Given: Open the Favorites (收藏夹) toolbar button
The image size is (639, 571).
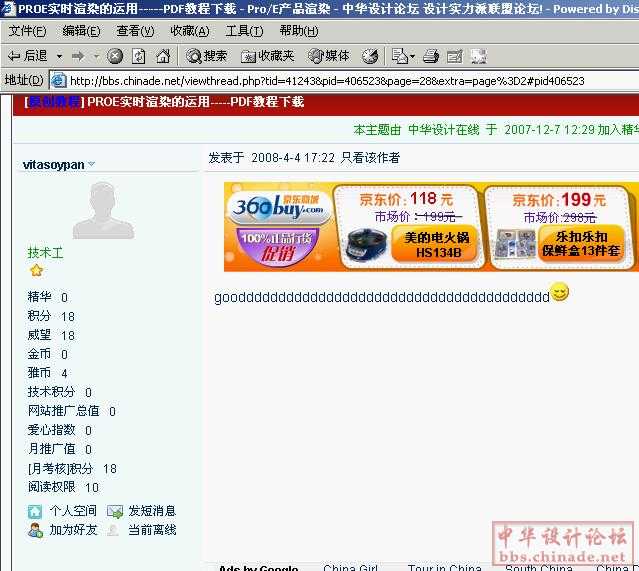Looking at the screenshot, I should pos(267,56).
